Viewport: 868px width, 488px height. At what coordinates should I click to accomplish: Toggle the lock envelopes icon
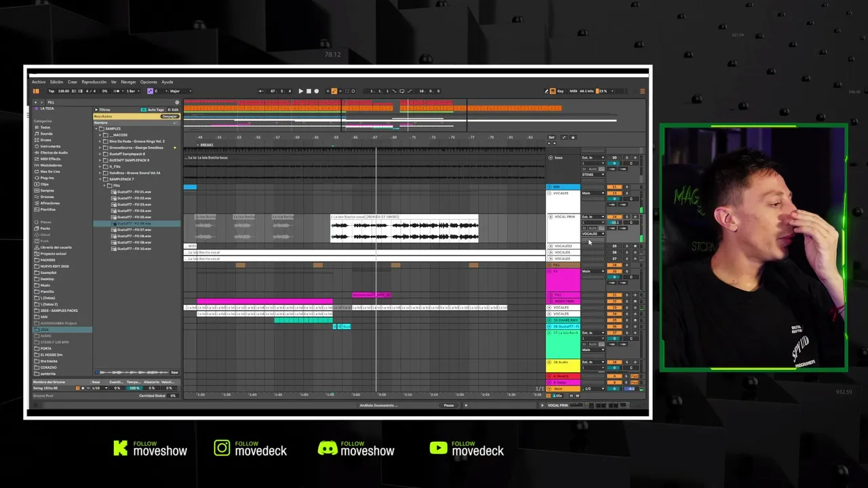tap(572, 138)
